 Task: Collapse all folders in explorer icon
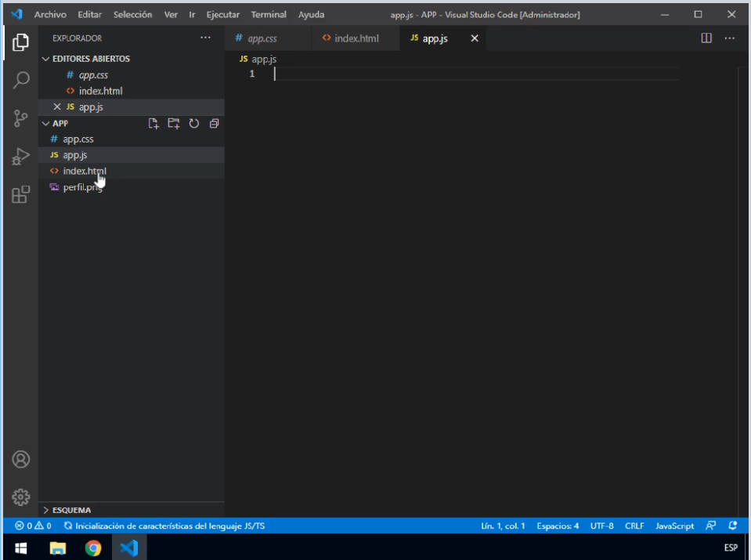[x=214, y=124]
